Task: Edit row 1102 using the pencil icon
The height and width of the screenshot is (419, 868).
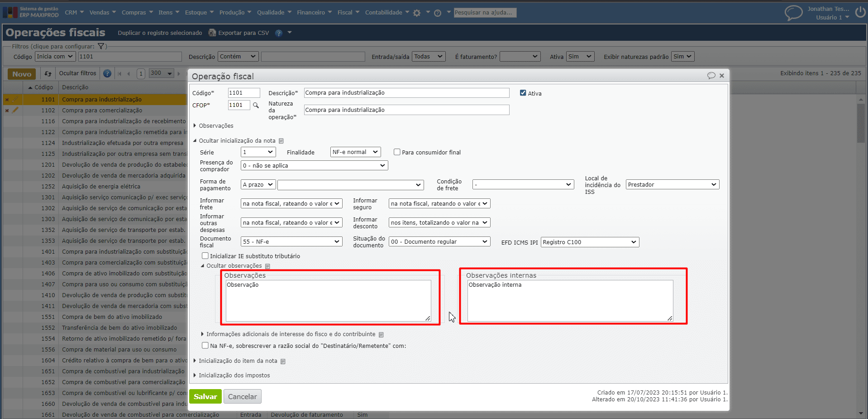Action: [15, 110]
